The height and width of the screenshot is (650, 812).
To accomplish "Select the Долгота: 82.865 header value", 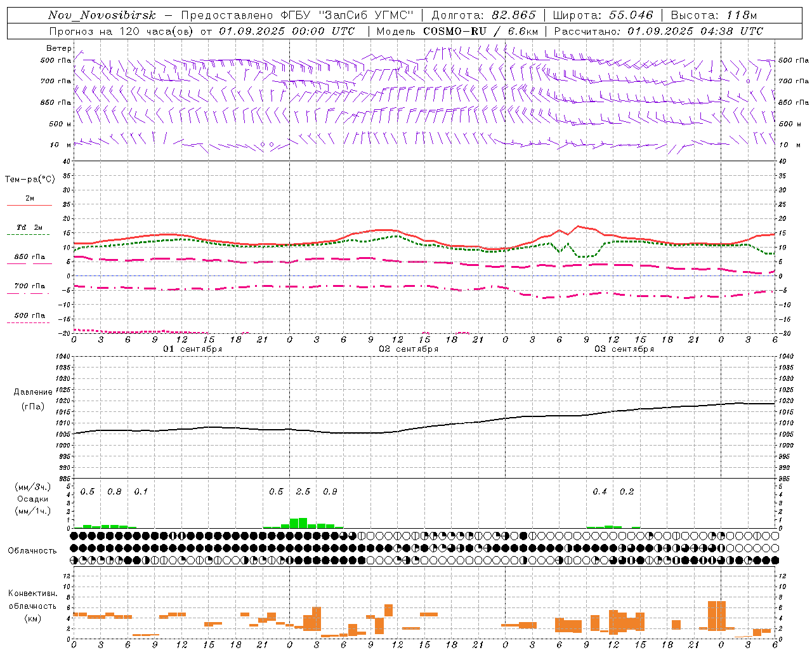I will click(x=483, y=15).
